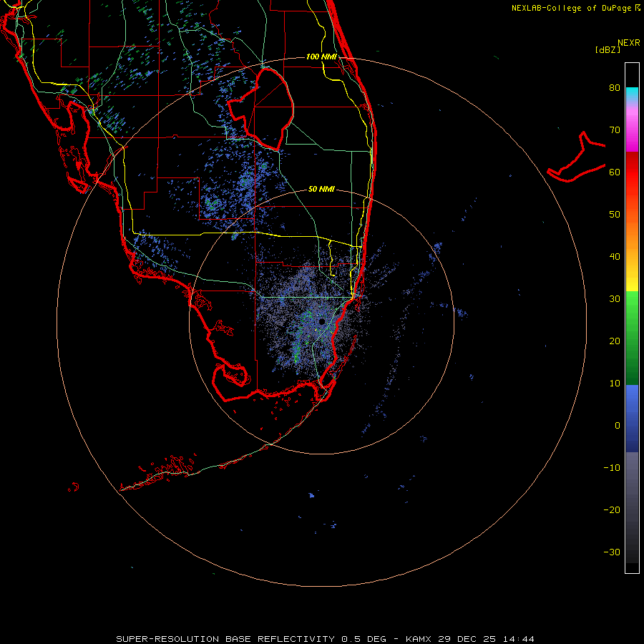Image resolution: width=644 pixels, height=644 pixels.
Task: Click the bright green segment of color bar
Action: pyautogui.click(x=632, y=306)
